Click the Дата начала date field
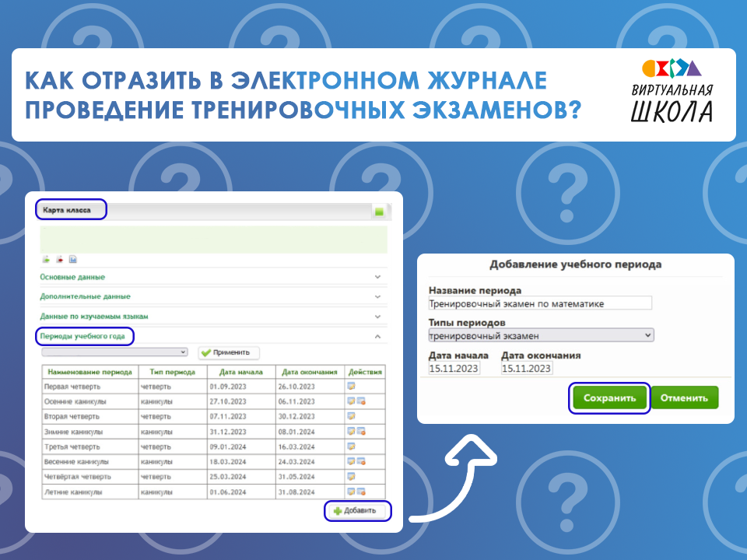Screen dimensions: 747x560 454,368
